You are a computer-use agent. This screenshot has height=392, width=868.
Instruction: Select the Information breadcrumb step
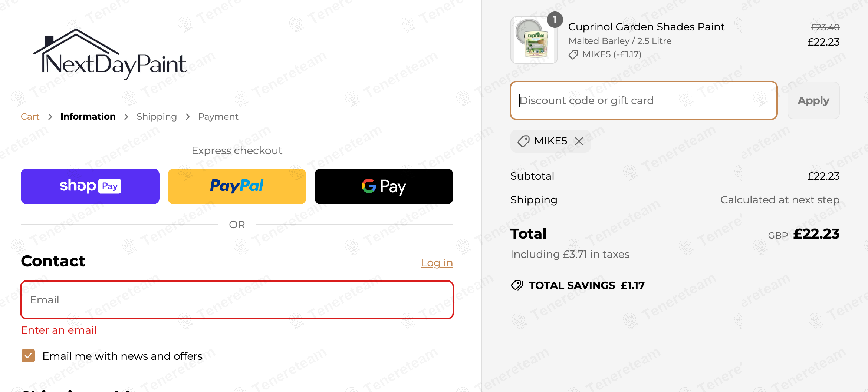click(x=88, y=117)
